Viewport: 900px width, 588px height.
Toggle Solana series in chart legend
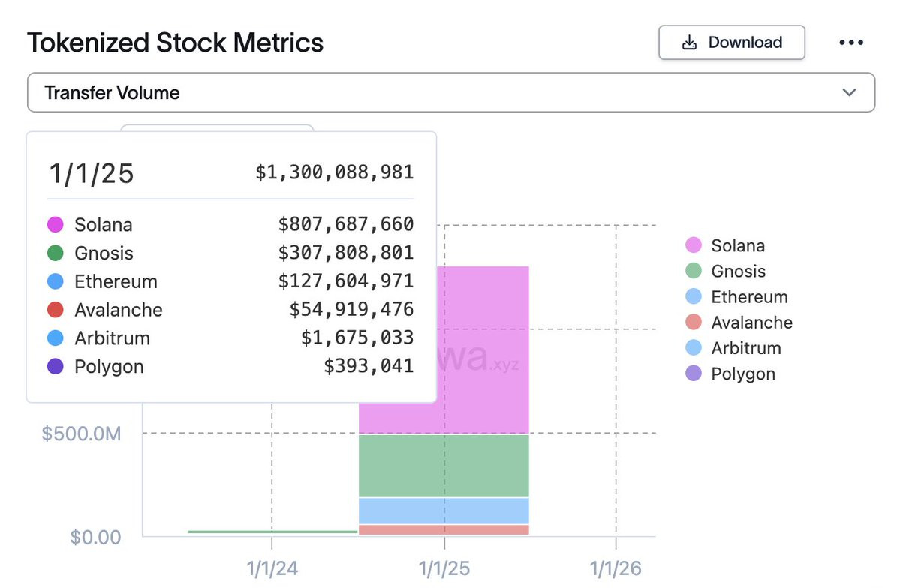coord(727,245)
